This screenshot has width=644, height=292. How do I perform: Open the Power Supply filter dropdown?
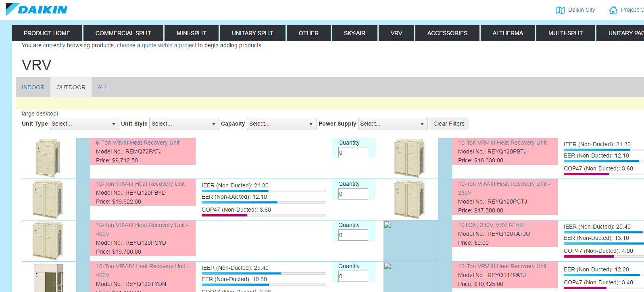(x=393, y=124)
